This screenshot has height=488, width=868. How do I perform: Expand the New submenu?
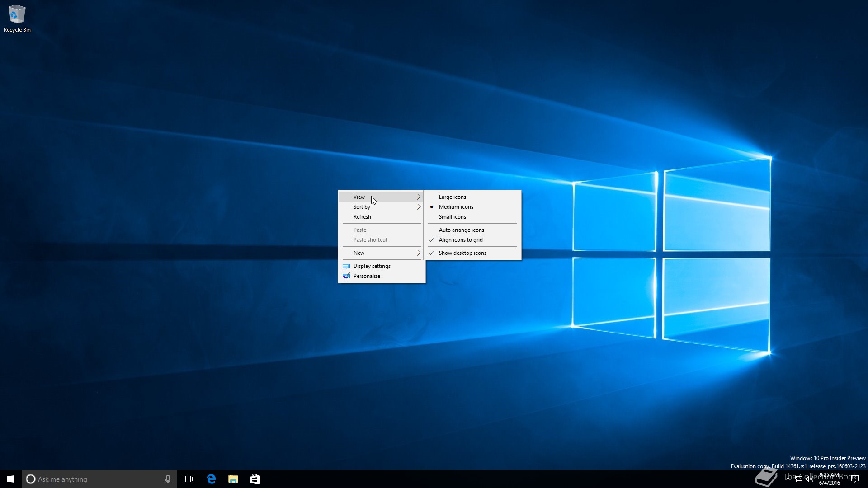(382, 253)
